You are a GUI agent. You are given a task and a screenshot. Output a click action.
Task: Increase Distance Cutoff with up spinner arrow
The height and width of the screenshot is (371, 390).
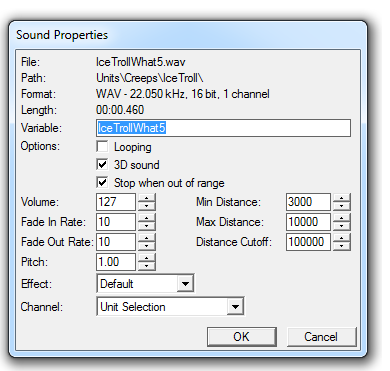coord(341,238)
